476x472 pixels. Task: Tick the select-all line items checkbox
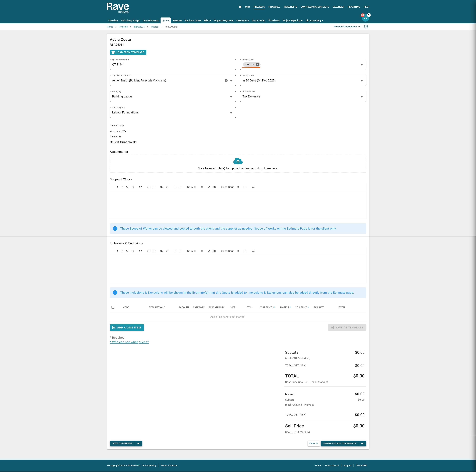coord(113,307)
